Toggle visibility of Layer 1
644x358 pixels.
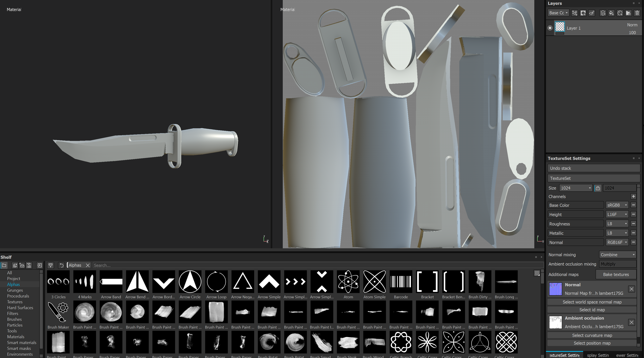550,28
